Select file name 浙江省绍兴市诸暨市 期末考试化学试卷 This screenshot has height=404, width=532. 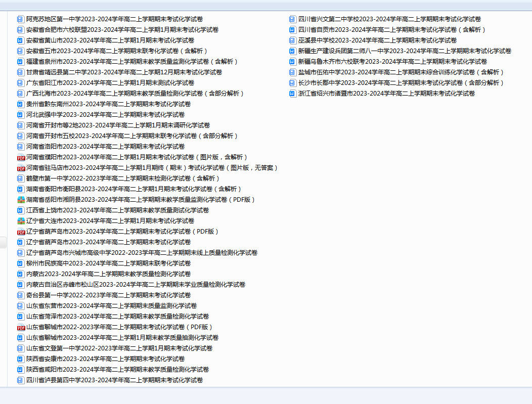[386, 94]
